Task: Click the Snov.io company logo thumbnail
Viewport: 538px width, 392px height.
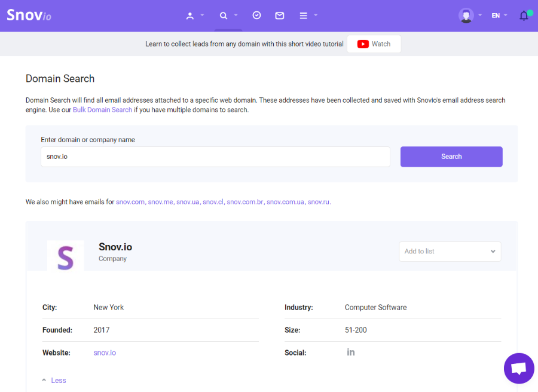Action: coord(66,256)
